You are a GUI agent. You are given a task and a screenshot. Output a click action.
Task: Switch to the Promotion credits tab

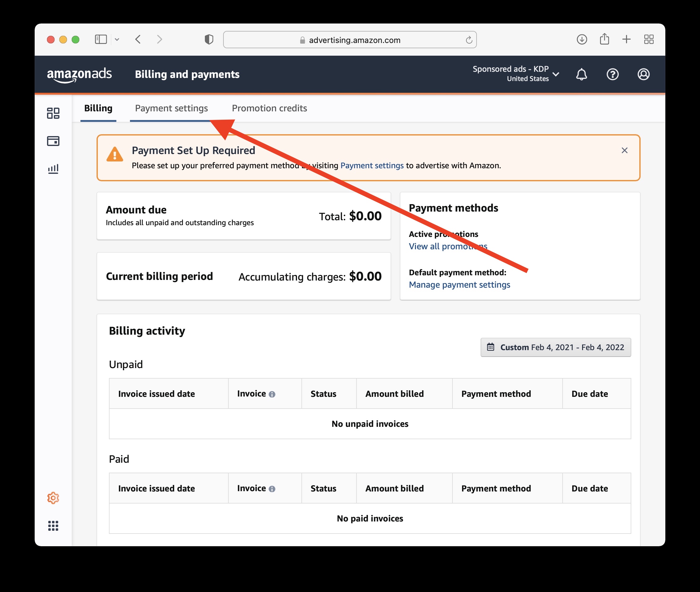269,108
